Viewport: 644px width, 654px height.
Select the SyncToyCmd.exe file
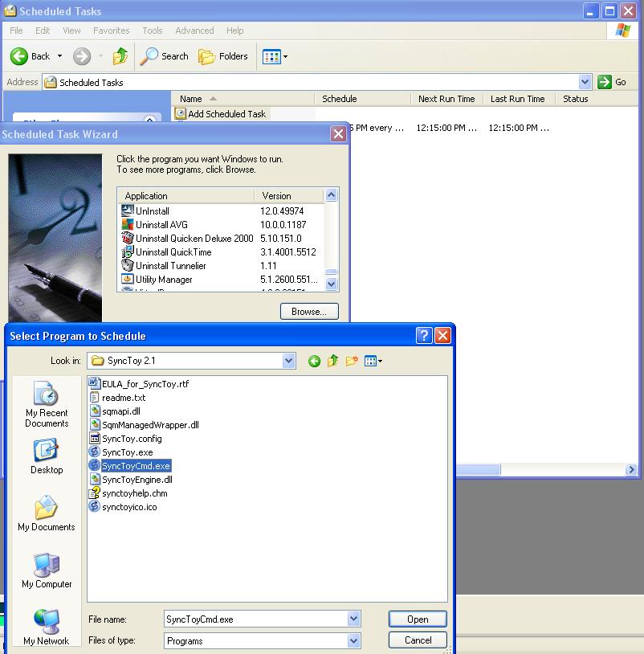[x=130, y=466]
